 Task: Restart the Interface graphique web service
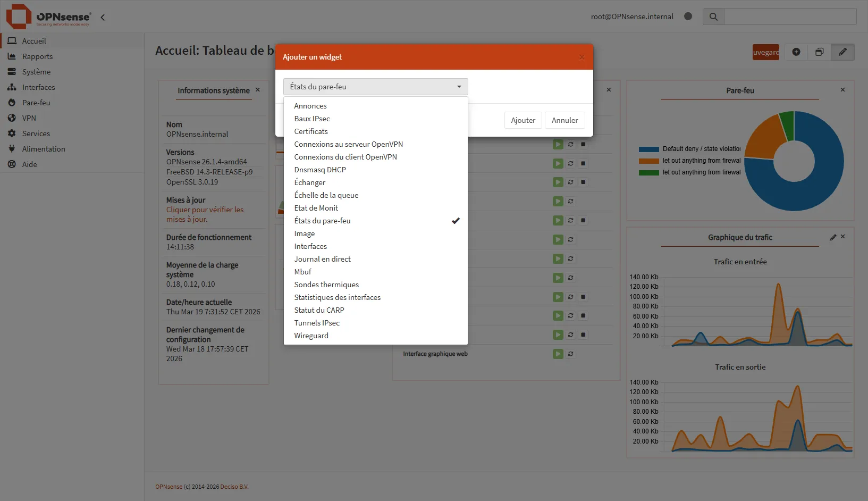click(x=571, y=354)
